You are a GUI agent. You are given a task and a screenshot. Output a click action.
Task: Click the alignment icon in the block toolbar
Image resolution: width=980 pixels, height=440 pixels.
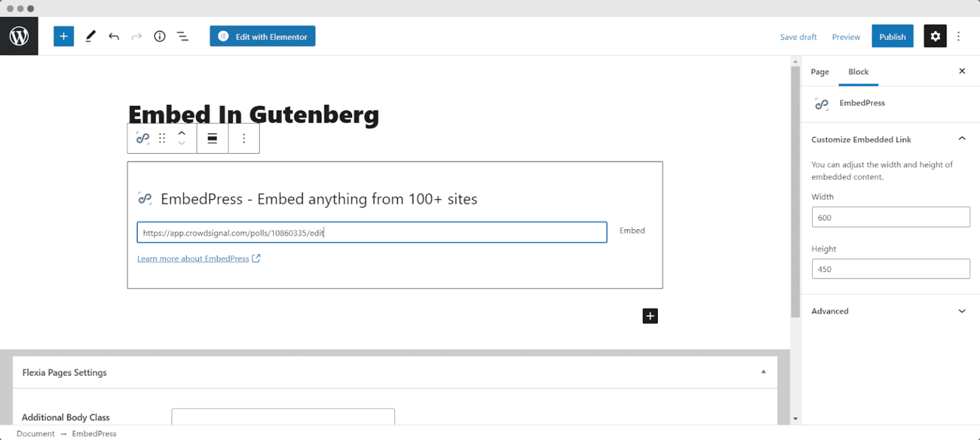point(212,138)
